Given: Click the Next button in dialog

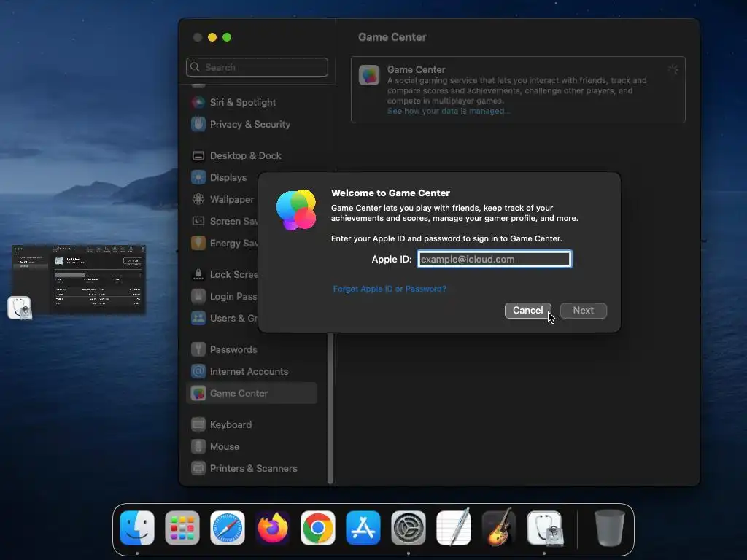Looking at the screenshot, I should (583, 311).
